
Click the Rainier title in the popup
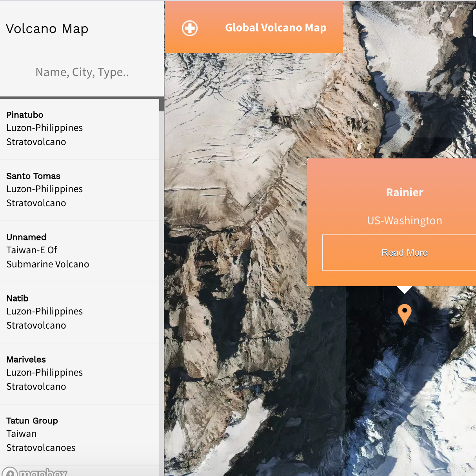coord(404,192)
